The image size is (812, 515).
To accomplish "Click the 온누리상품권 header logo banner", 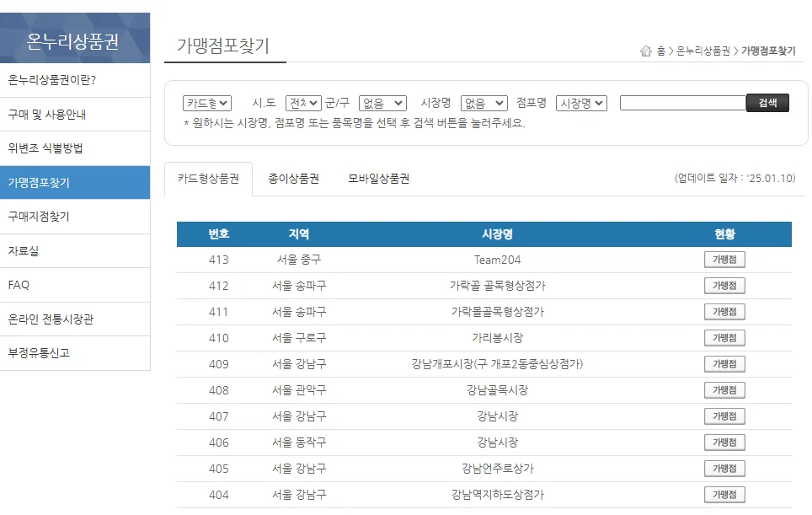I will (x=74, y=37).
